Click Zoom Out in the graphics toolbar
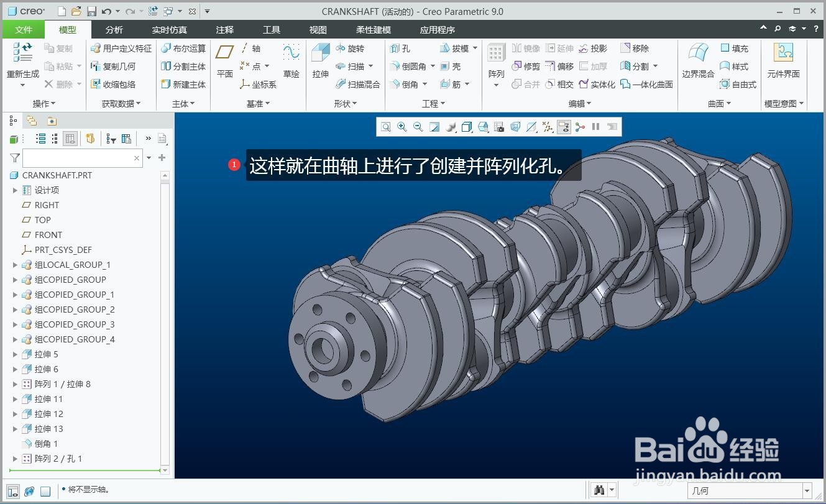Image resolution: width=826 pixels, height=504 pixels. [418, 127]
